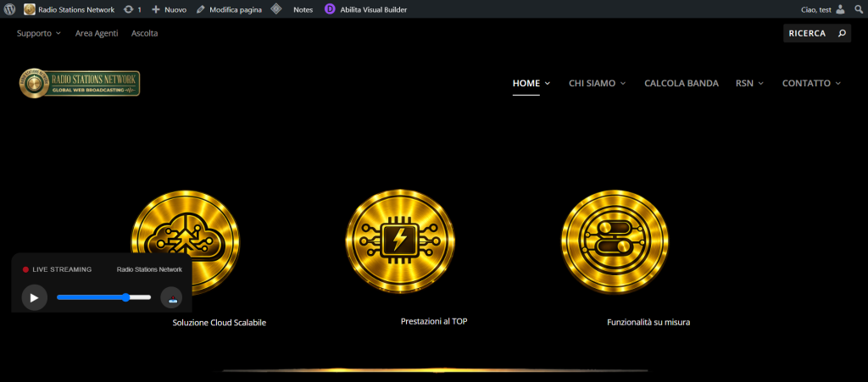Click the golden processor chip coin icon
The height and width of the screenshot is (382, 868).
pos(400,241)
